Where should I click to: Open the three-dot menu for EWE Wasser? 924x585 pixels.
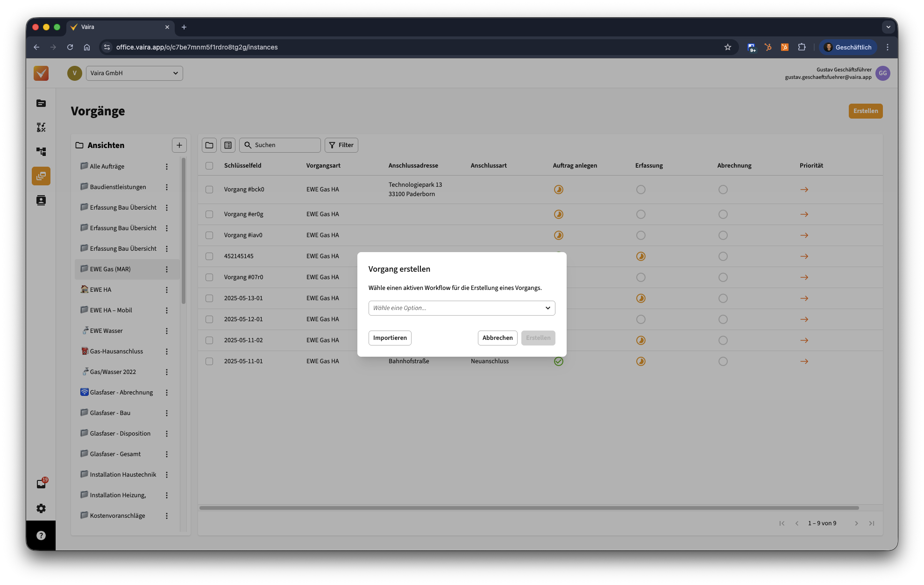(167, 331)
